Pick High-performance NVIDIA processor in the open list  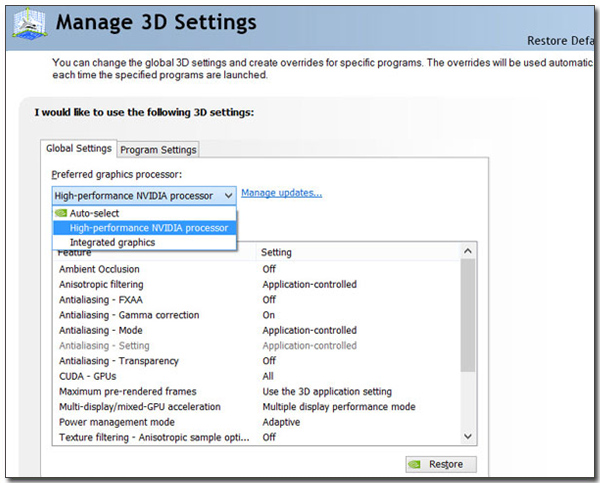click(148, 228)
